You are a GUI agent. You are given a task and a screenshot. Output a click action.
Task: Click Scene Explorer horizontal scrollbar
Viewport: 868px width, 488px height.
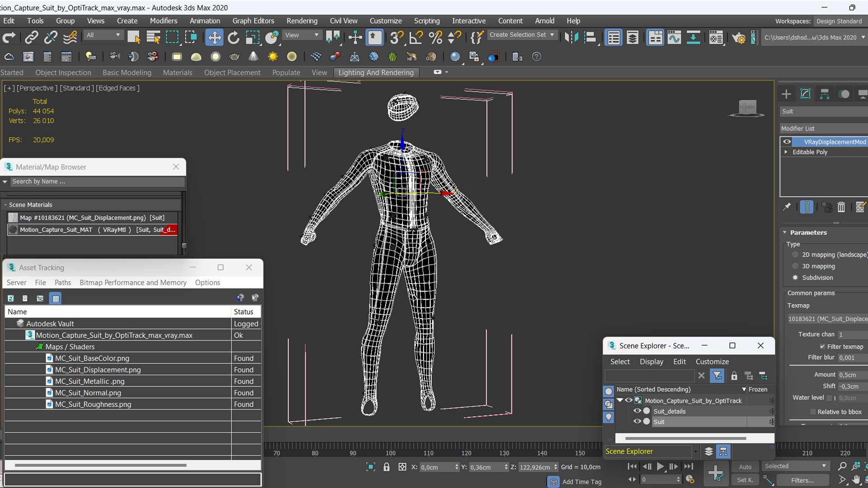(x=685, y=438)
